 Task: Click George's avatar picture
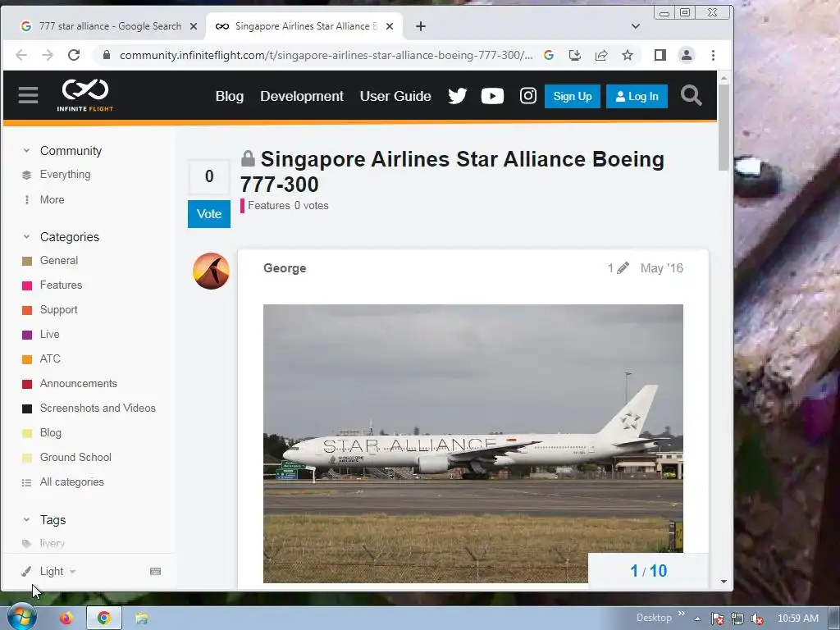(x=211, y=271)
